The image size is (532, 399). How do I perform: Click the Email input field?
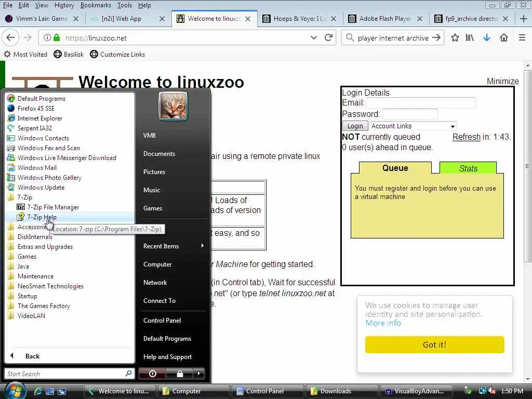click(421, 103)
